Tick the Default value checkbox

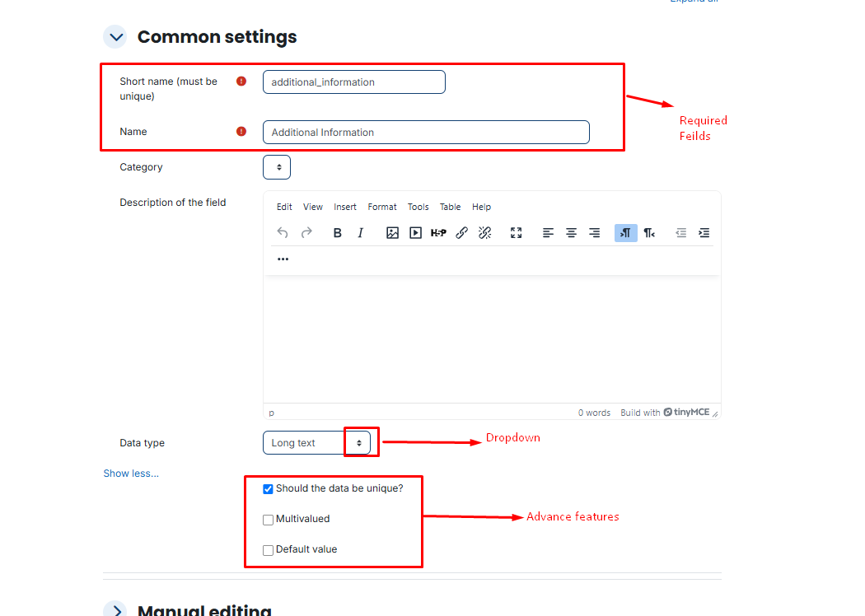click(x=268, y=550)
